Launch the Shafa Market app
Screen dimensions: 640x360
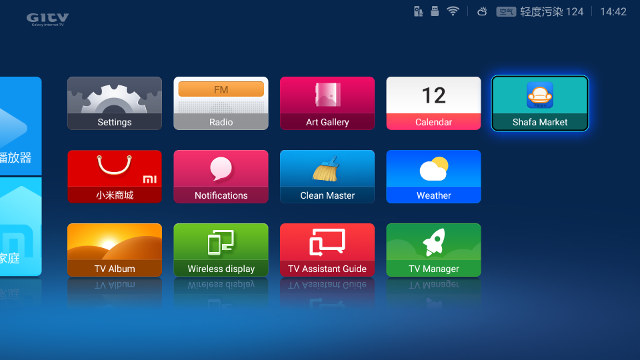[x=540, y=103]
